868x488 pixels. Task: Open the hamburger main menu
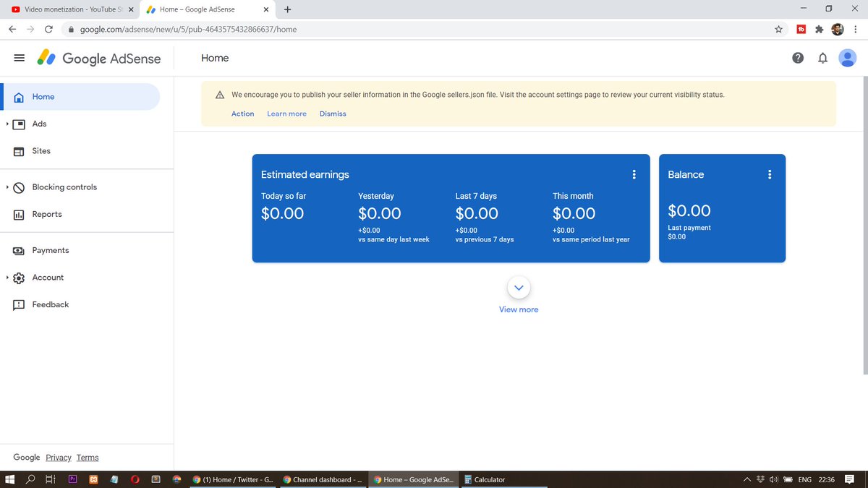[20, 59]
